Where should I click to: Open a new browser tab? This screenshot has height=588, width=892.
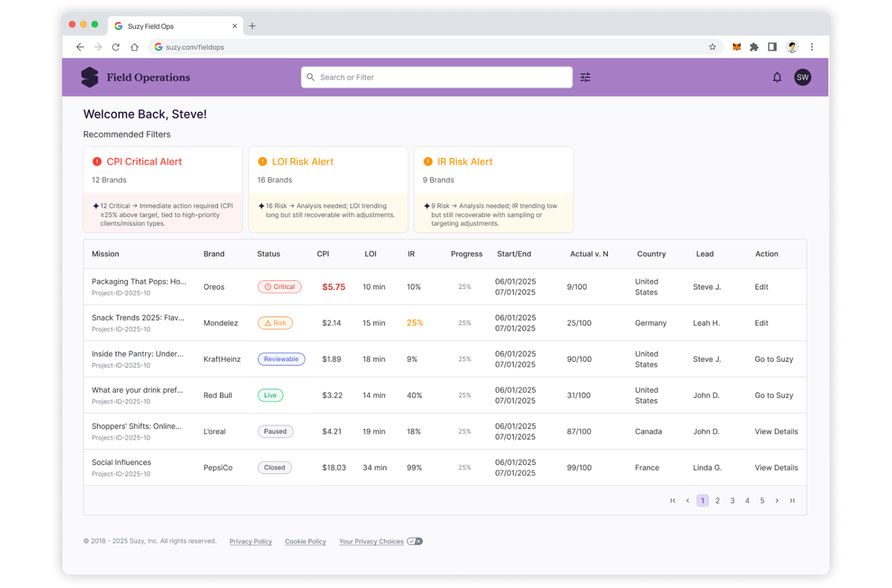point(252,26)
